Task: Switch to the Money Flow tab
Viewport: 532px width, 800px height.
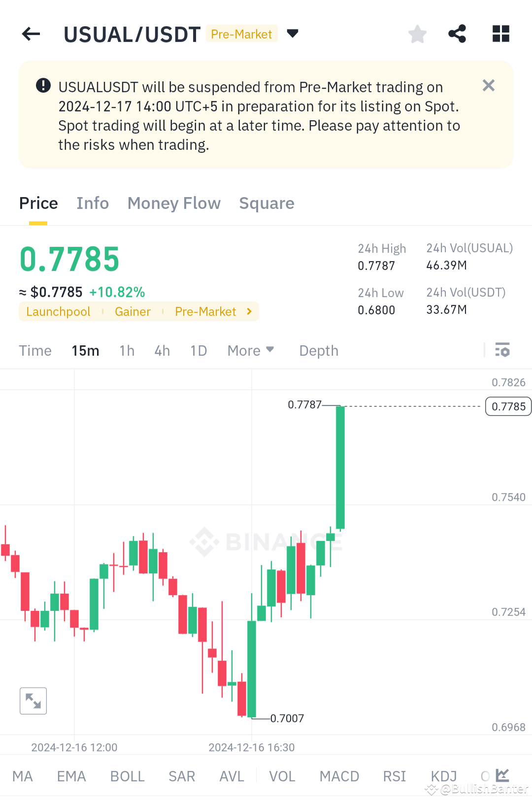Action: click(x=174, y=203)
